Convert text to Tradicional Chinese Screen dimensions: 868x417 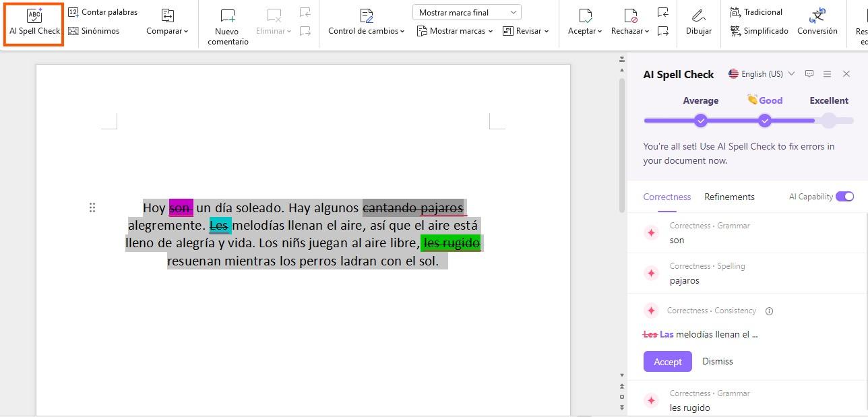pos(756,11)
